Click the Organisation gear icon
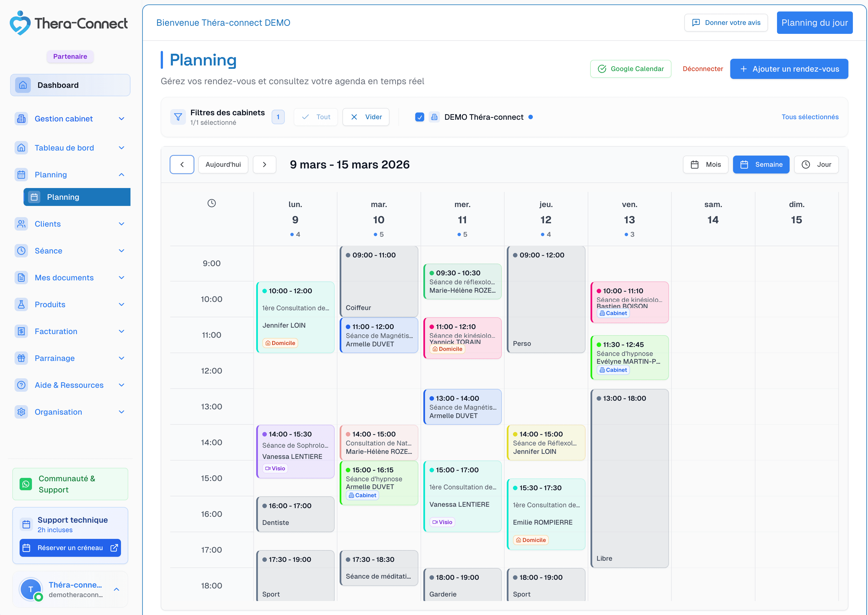The image size is (868, 615). 22,412
